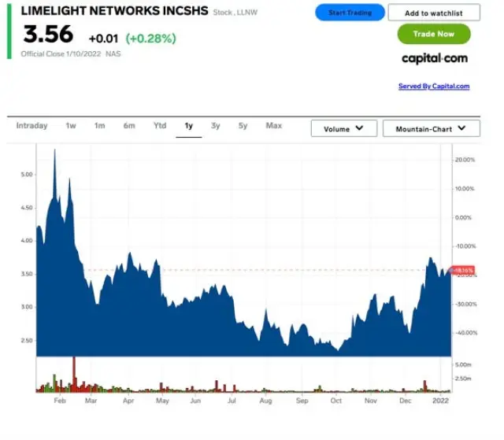Click the LIMELIGHT NETWORKS INCSHS title
504x440 pixels.
113,13
